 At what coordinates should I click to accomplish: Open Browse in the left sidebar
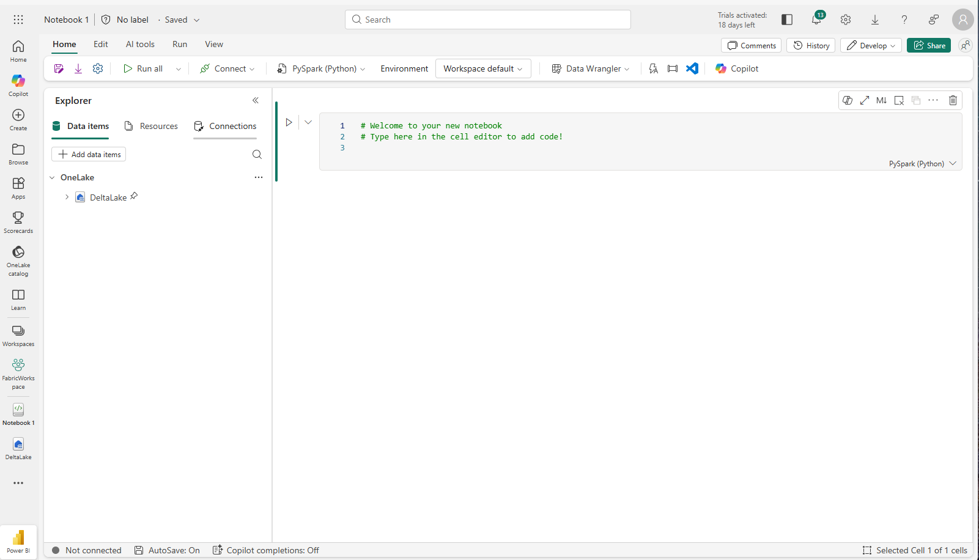[18, 154]
